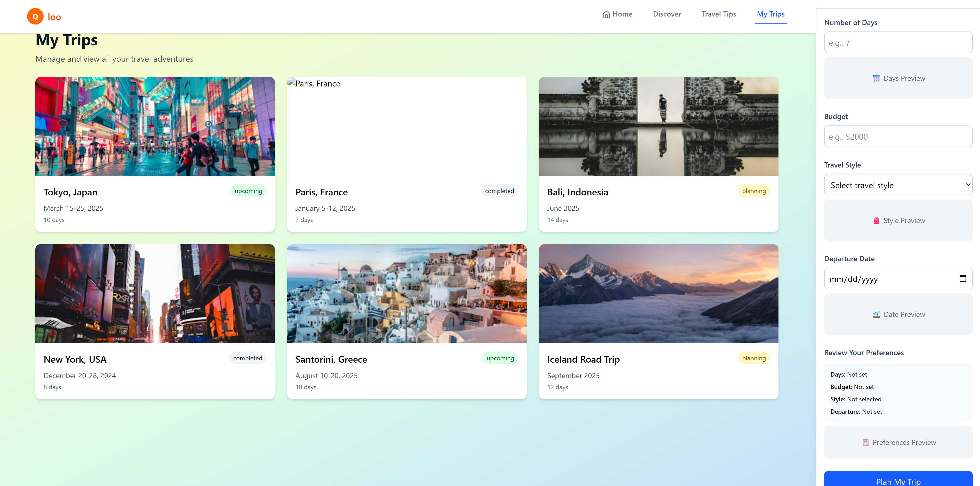
Task: Click the Home house icon in navbar
Action: point(606,14)
